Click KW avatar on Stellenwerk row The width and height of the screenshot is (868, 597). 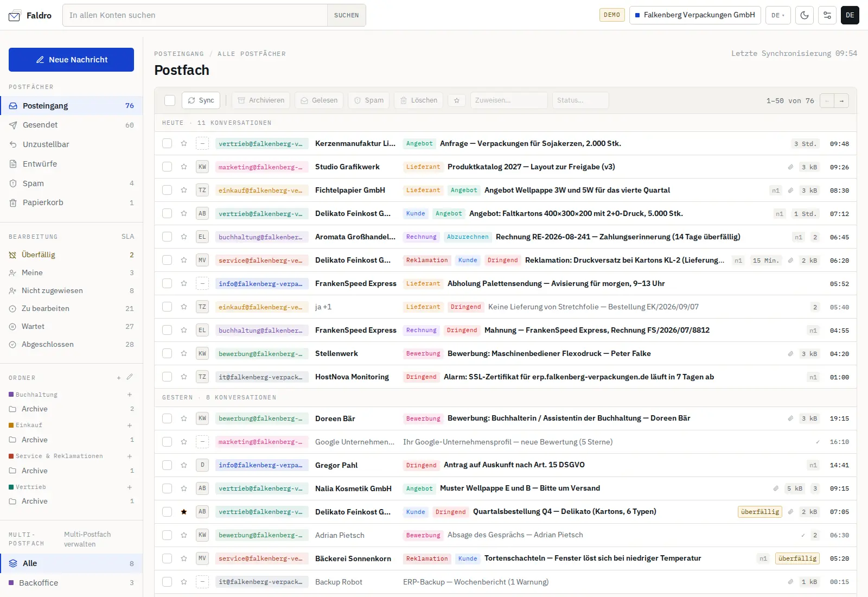pos(202,353)
